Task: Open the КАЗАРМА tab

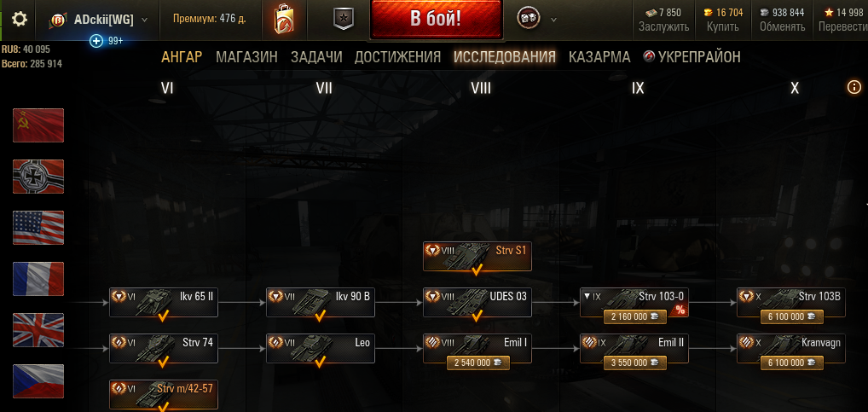Action: tap(599, 57)
